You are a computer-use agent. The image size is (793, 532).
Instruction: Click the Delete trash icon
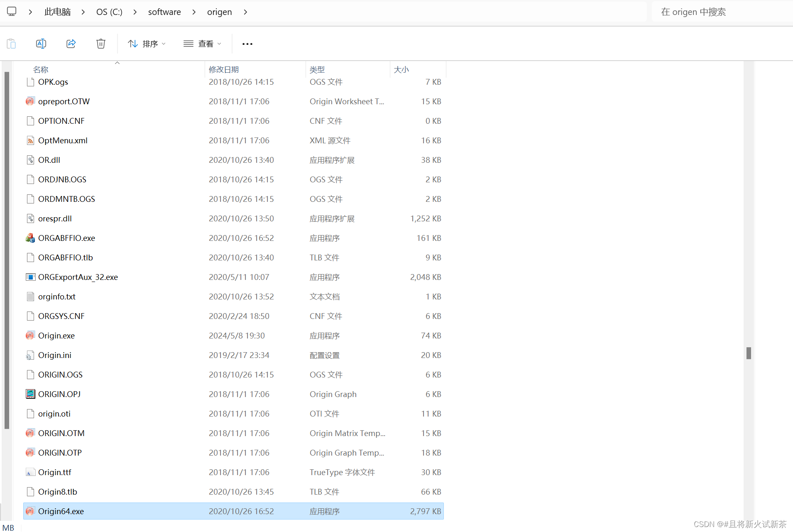[x=101, y=44]
